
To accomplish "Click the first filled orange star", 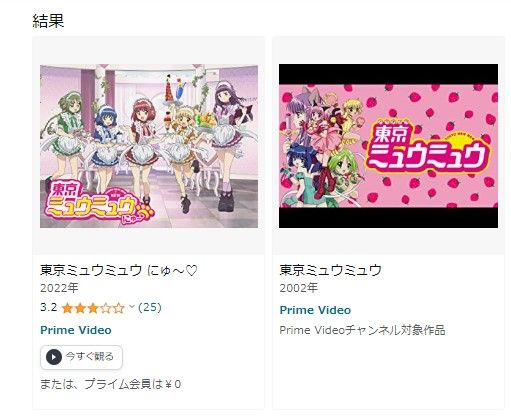I will tap(67, 308).
